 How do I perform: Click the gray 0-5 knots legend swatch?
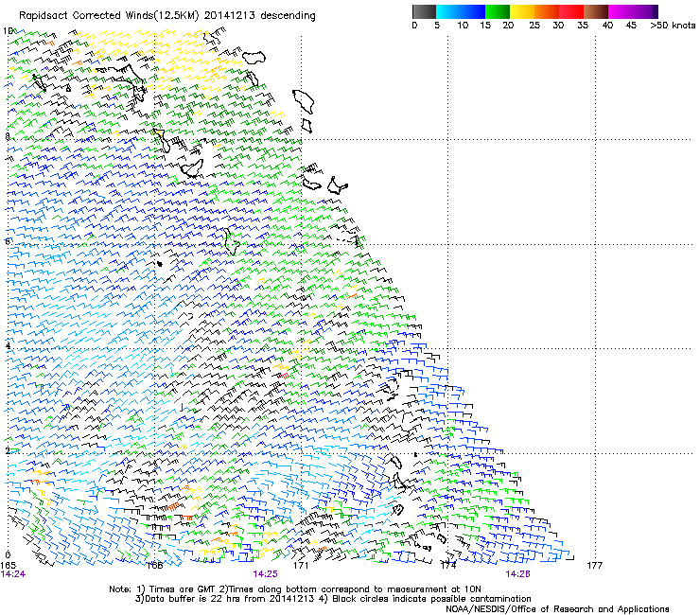coord(424,11)
